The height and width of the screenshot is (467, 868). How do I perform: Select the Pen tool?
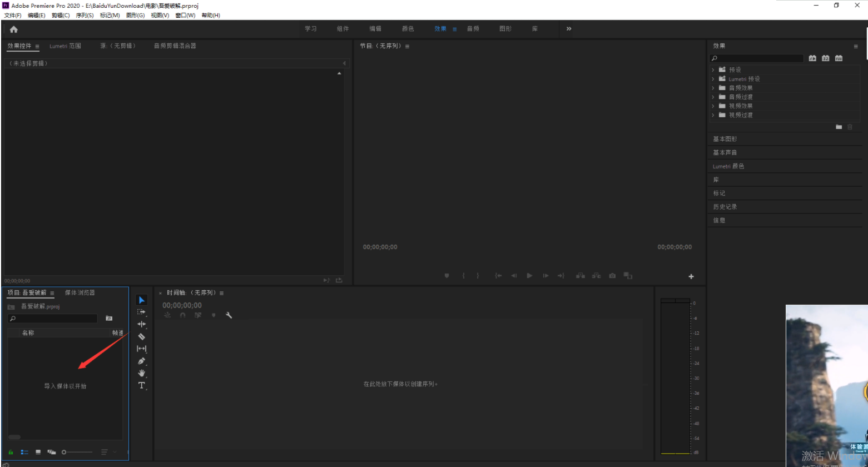141,361
